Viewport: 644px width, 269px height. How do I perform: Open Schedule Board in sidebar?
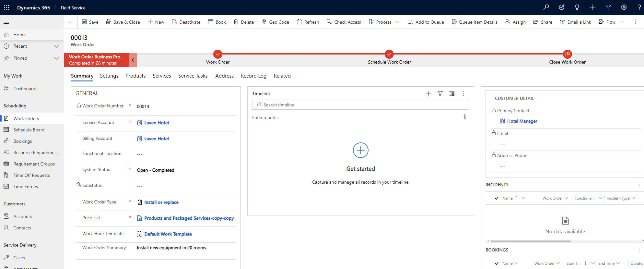(29, 130)
